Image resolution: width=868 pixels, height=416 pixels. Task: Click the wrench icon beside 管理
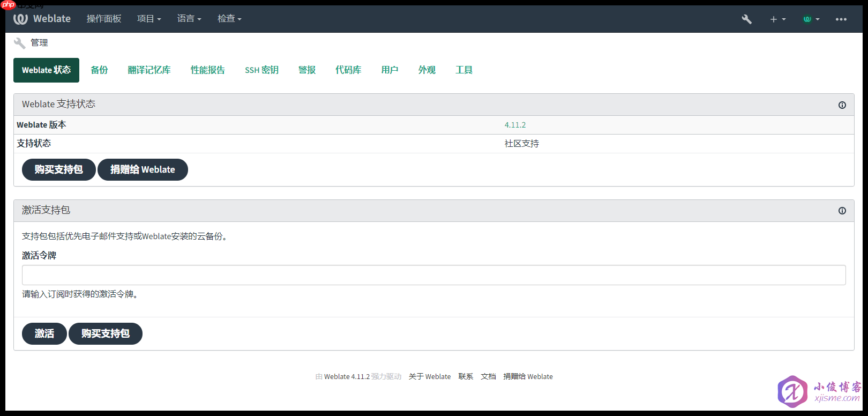(20, 43)
